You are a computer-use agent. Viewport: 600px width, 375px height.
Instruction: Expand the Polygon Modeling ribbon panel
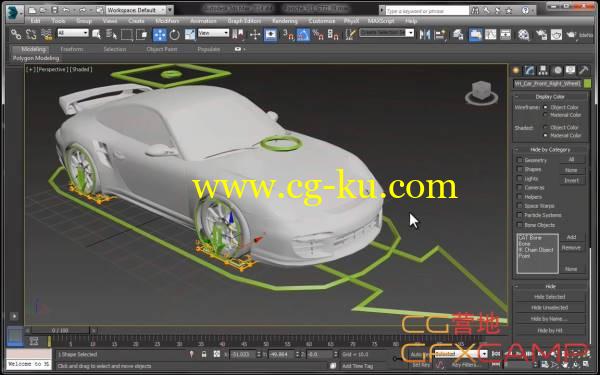point(36,58)
